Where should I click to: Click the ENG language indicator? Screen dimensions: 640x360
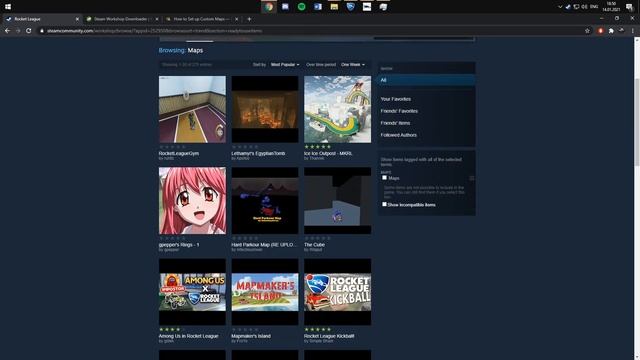594,7
